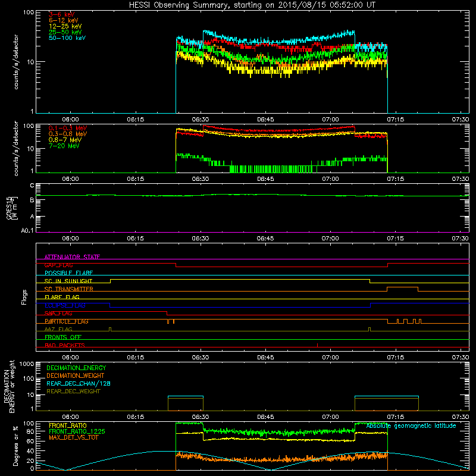Click the Degrees or % axis title
Screen dimensions: 476x476
pos(15,446)
